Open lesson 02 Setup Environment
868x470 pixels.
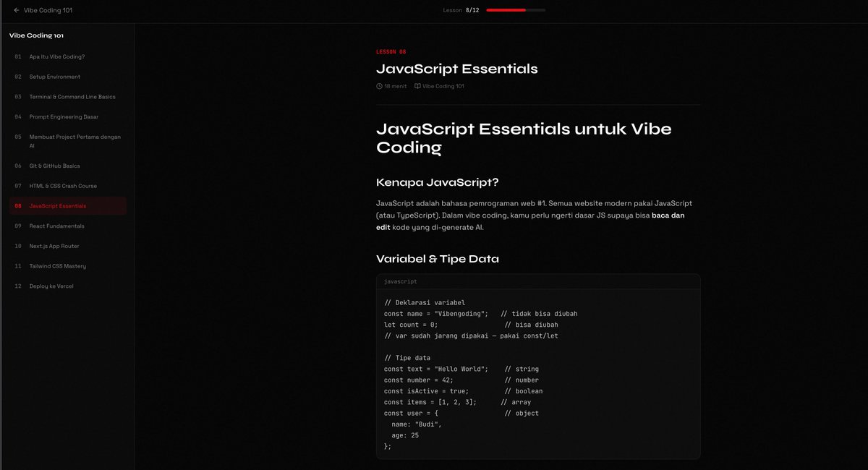[68, 77]
